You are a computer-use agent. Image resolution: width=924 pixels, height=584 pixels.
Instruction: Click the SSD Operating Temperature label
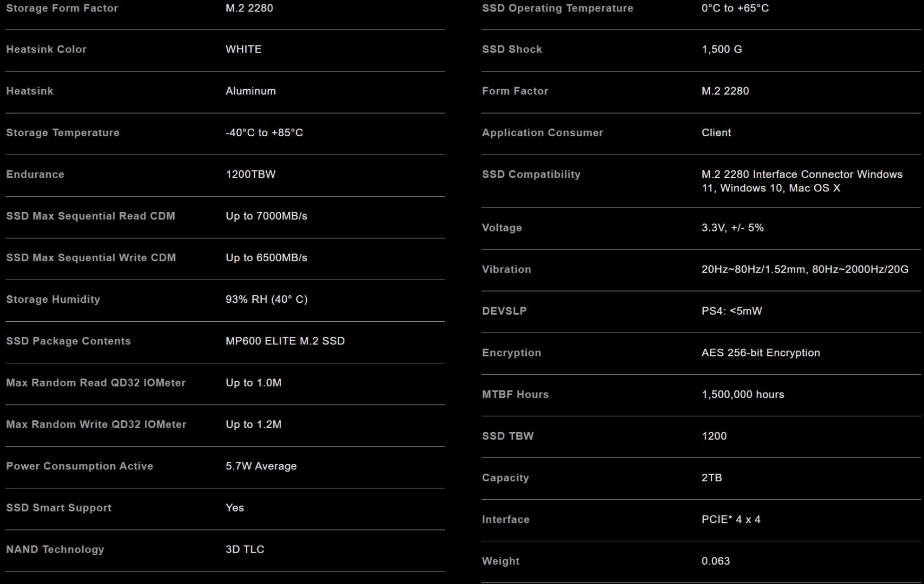557,8
